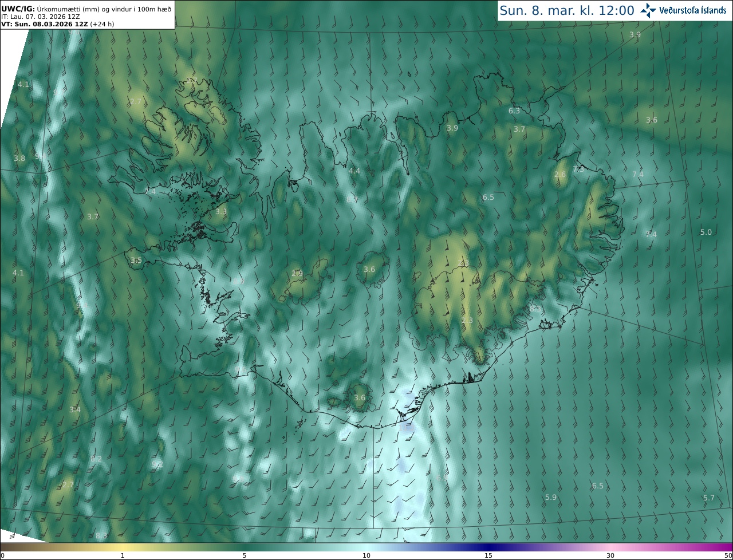Click the map value 3.8 at the west edge
This screenshot has width=733, height=560.
coord(19,158)
